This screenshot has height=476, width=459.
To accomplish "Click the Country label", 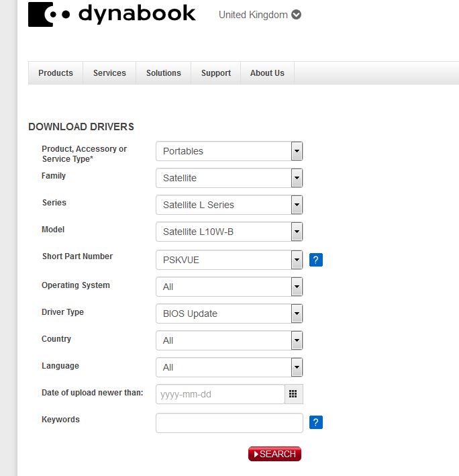I will (56, 339).
